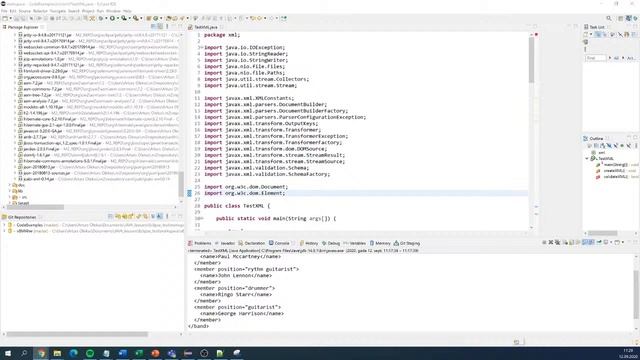Switch to the Problems tab
Screen dimensions: 640x360
click(x=200, y=243)
